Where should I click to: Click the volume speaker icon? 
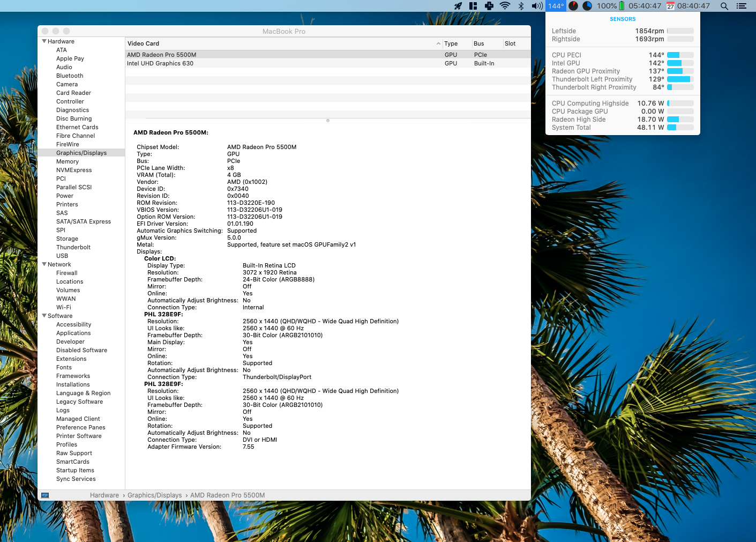pos(537,6)
